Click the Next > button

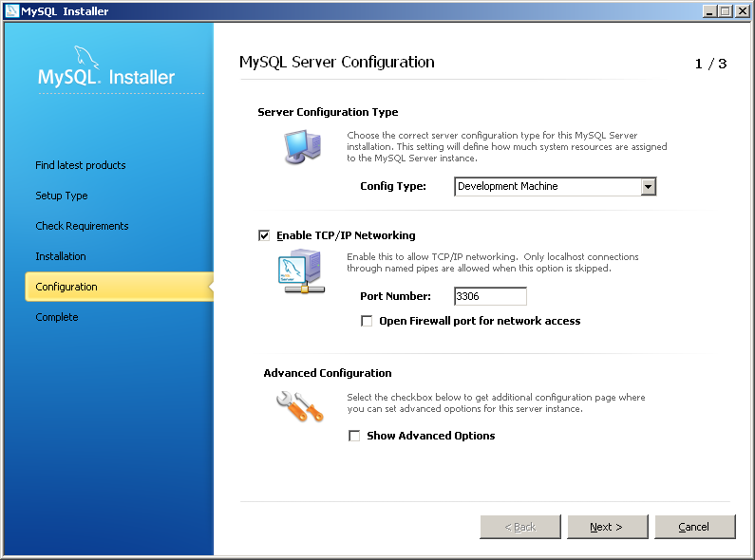pos(608,527)
